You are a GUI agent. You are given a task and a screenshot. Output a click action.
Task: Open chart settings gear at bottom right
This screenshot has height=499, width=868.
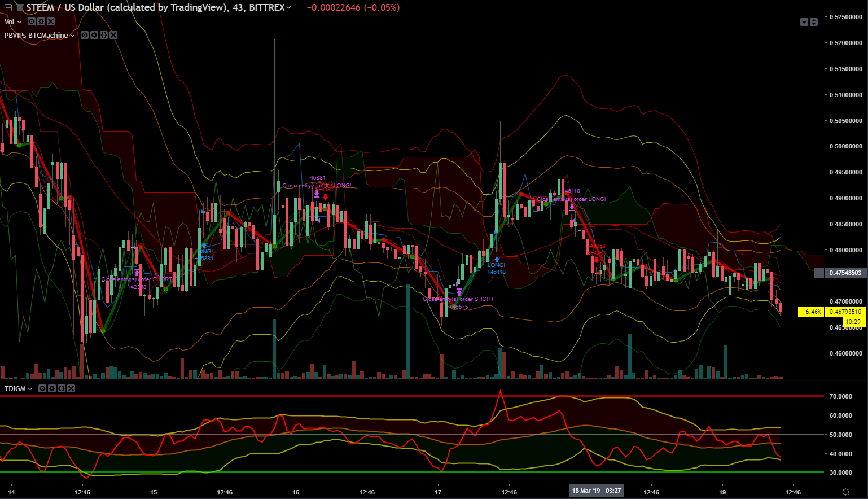click(845, 492)
